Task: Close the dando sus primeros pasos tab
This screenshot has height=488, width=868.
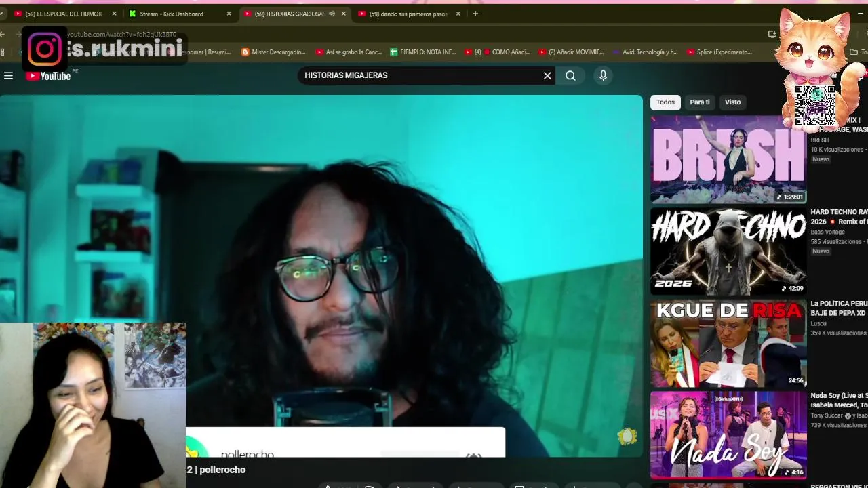Action: coord(458,14)
